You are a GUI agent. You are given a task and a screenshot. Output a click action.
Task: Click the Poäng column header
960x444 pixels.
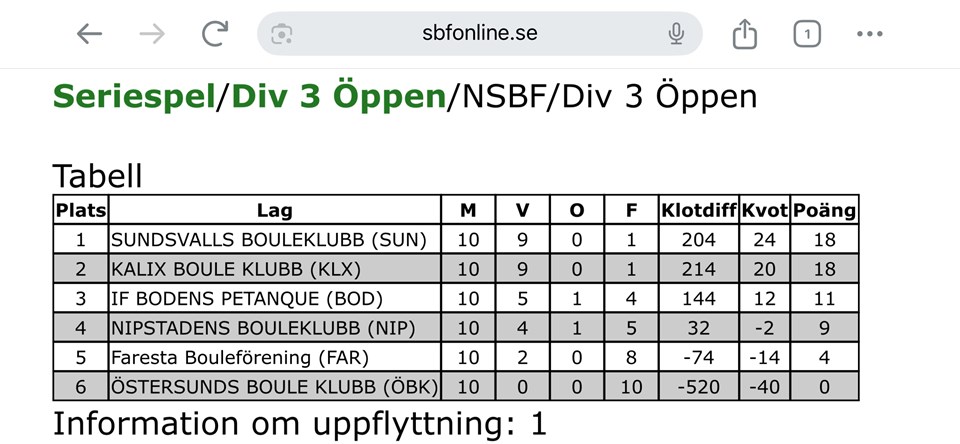[825, 210]
